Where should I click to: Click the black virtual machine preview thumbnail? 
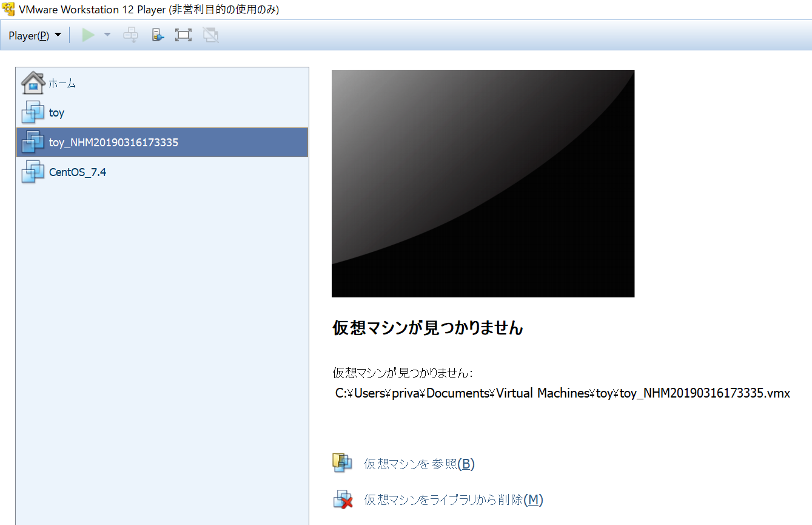tap(483, 183)
